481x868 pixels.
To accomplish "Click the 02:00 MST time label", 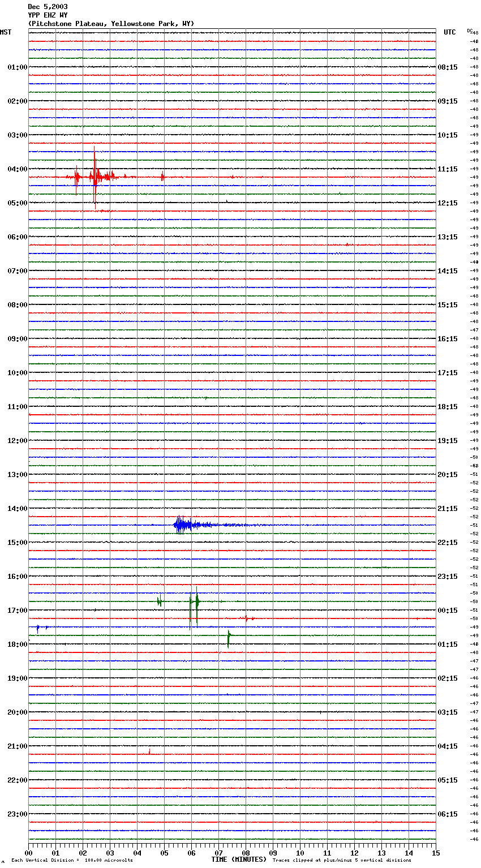I will (x=17, y=101).
